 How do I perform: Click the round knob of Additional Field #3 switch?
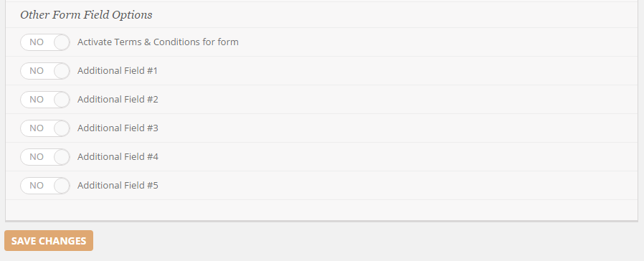62,128
